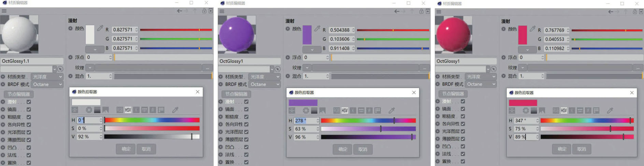The height and width of the screenshot is (166, 644).
Task: Click back arrow in white material window
Action: pos(180,11)
